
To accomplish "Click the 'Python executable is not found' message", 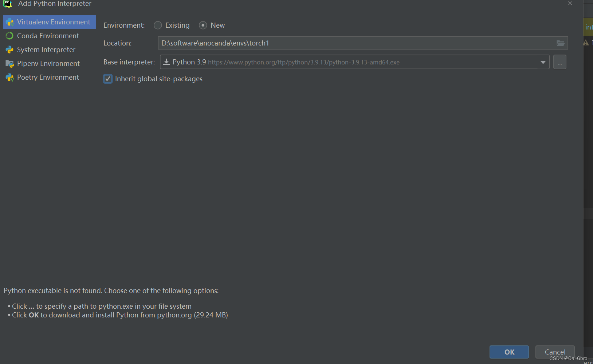I will 111,290.
